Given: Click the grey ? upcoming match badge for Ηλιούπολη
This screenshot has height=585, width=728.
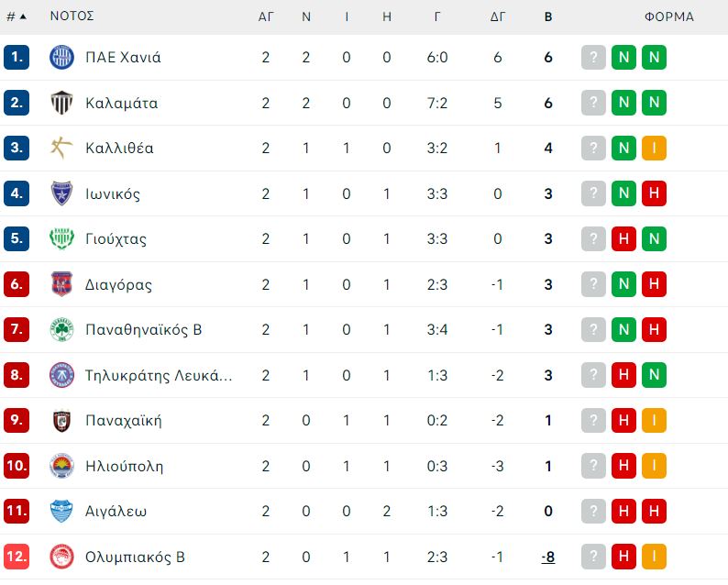Looking at the screenshot, I should [593, 466].
